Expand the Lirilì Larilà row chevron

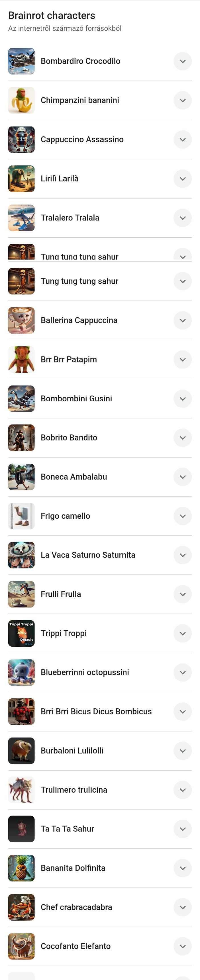pos(183,179)
